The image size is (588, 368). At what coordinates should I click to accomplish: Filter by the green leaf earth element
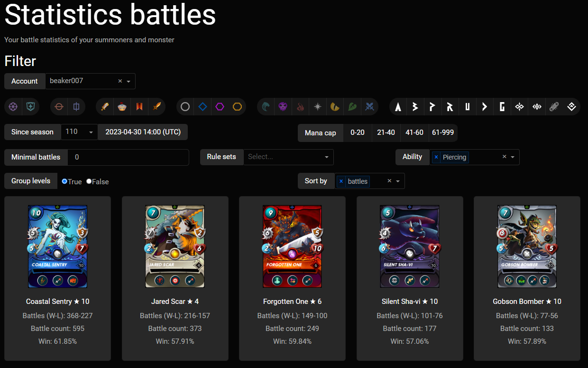[x=352, y=107]
